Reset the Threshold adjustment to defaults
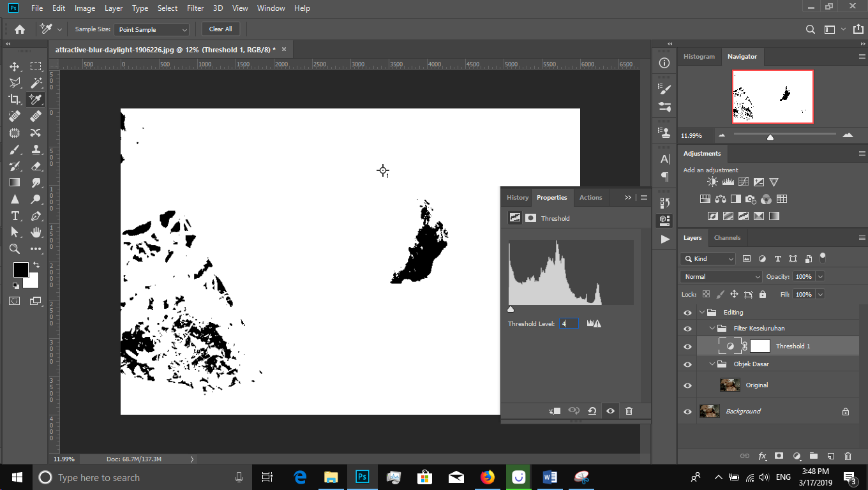The image size is (868, 490). pyautogui.click(x=592, y=411)
